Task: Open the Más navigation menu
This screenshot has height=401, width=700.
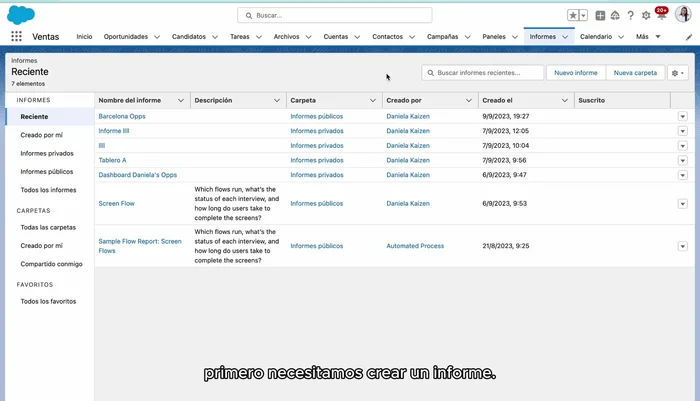Action: (x=647, y=37)
